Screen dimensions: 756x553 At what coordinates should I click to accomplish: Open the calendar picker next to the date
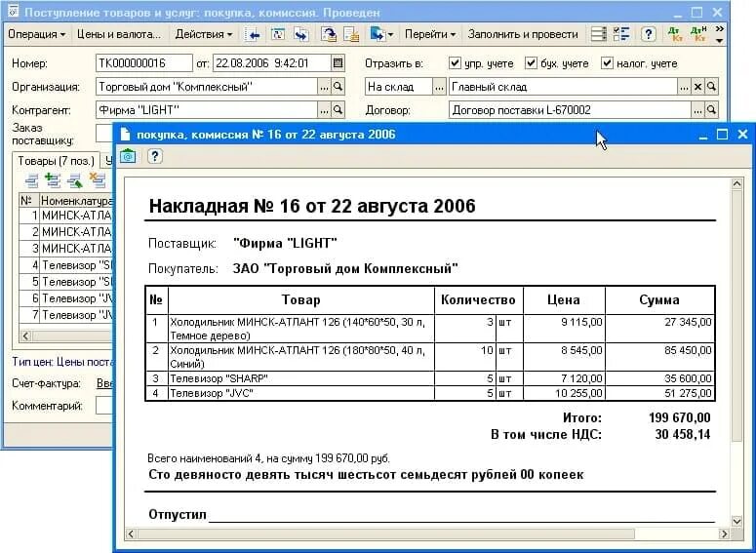(x=338, y=63)
